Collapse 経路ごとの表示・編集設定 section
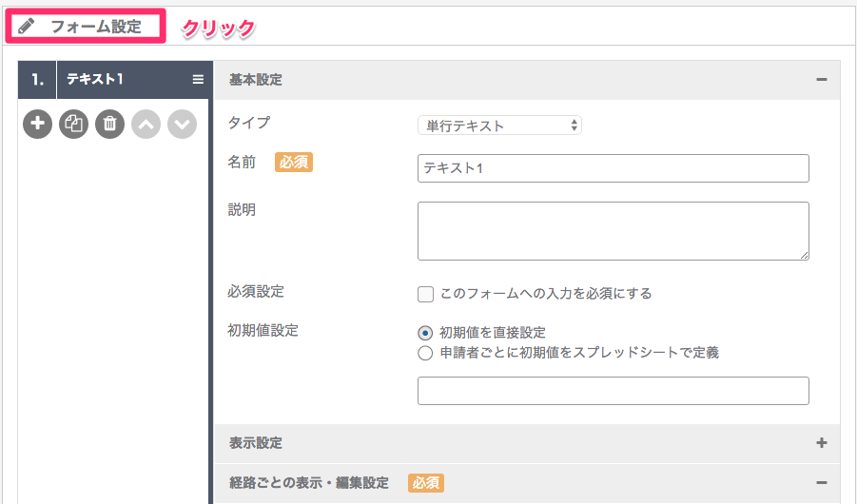The width and height of the screenshot is (857, 504). [822, 483]
